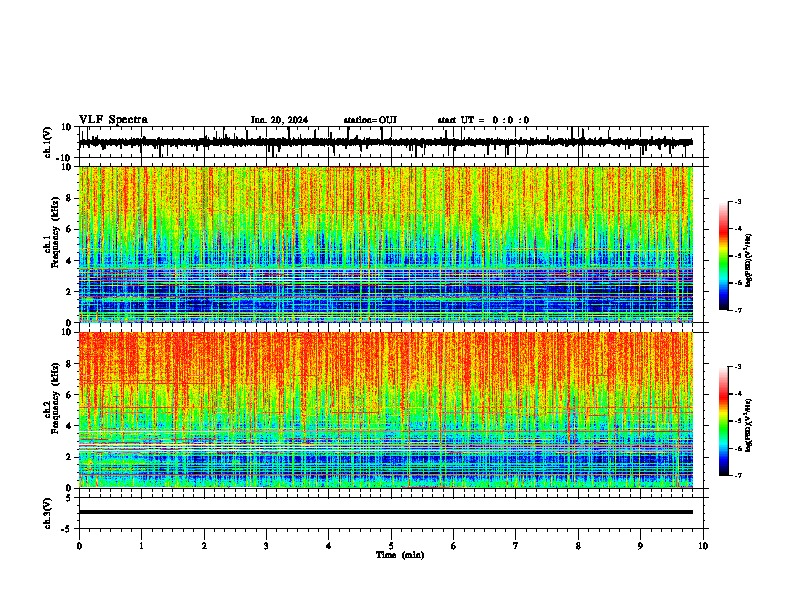Click the "ch.3(V)" axis label
This screenshot has height=612, width=792.
pos(48,513)
